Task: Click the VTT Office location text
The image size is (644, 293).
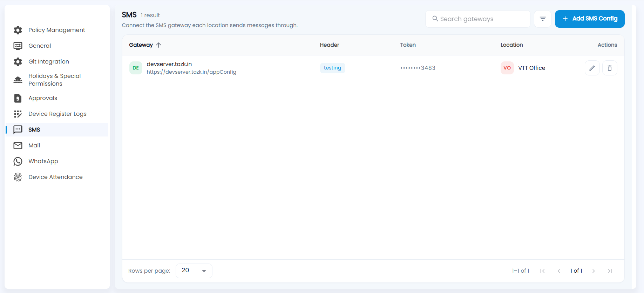Action: point(532,68)
